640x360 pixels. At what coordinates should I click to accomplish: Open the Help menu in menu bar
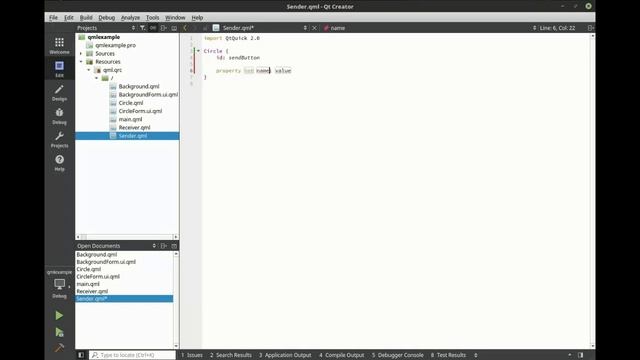(197, 18)
